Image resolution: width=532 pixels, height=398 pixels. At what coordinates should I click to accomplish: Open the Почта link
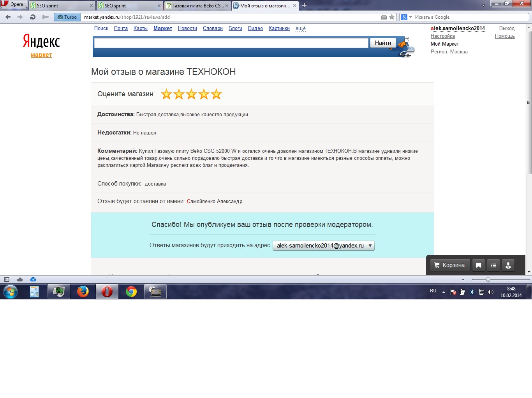121,28
